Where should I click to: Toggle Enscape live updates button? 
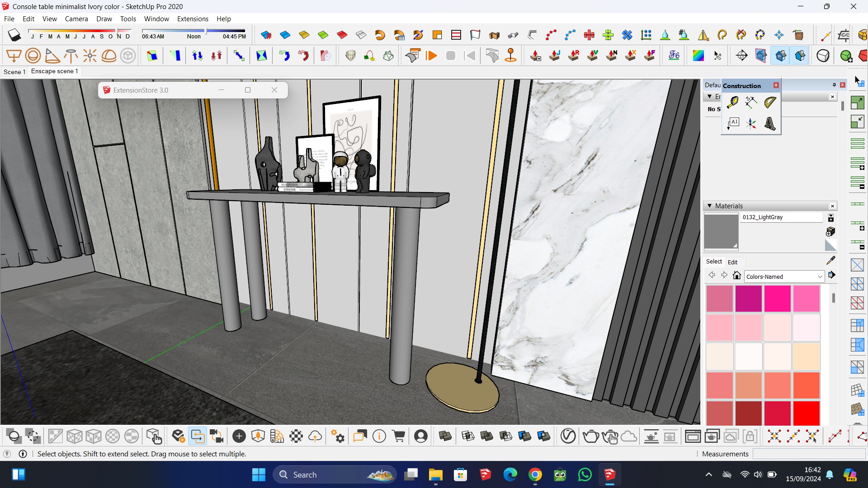click(198, 436)
